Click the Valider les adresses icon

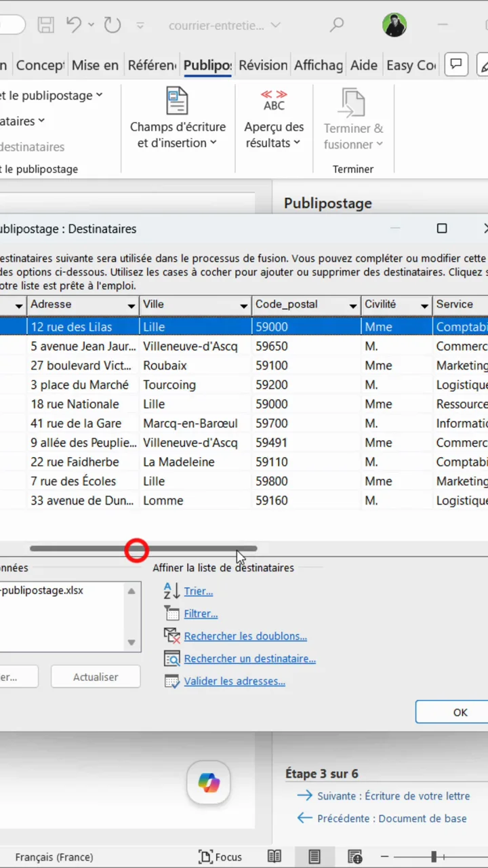[x=171, y=681]
